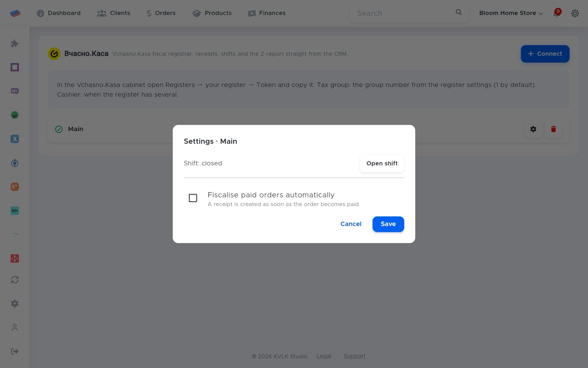Open the green smiley face sidebar icon
This screenshot has width=588, height=368.
[x=15, y=115]
